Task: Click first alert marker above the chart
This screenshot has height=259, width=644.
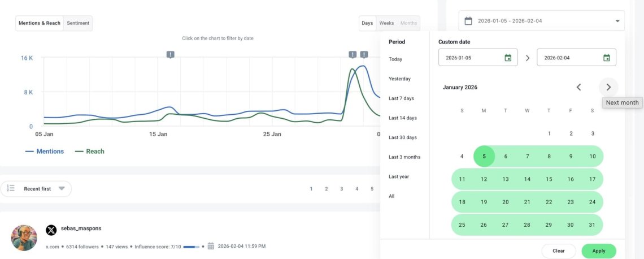Action: [171, 54]
